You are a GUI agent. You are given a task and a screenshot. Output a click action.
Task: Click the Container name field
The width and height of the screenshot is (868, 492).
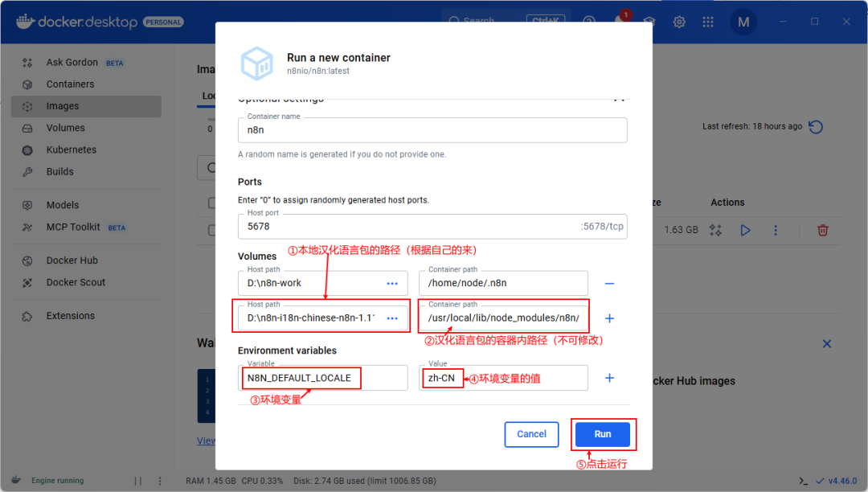(x=432, y=130)
